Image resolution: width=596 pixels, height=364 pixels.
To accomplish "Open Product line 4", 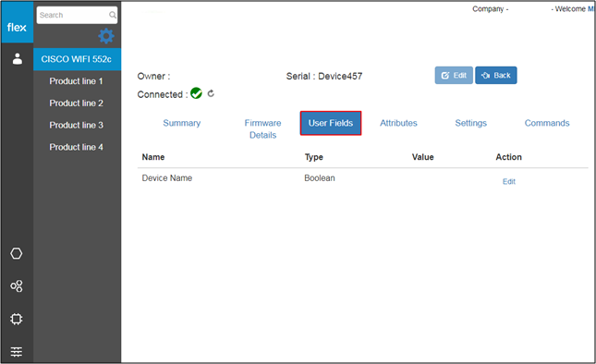I will coord(76,147).
